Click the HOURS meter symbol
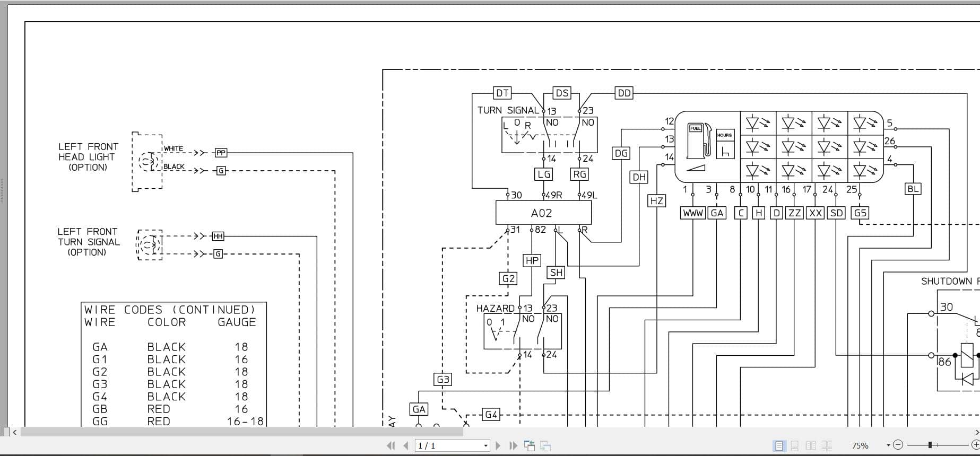 725,144
